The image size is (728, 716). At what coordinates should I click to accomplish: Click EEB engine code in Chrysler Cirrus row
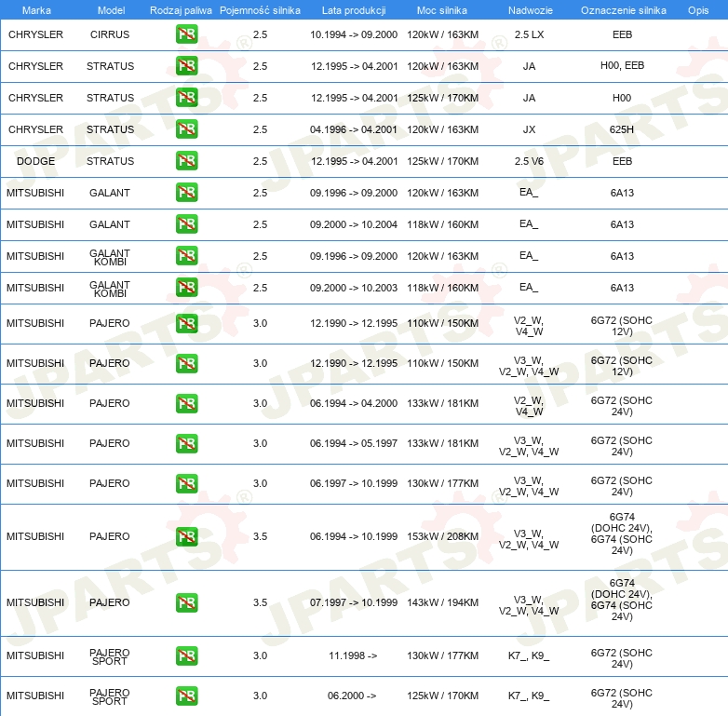click(x=622, y=34)
